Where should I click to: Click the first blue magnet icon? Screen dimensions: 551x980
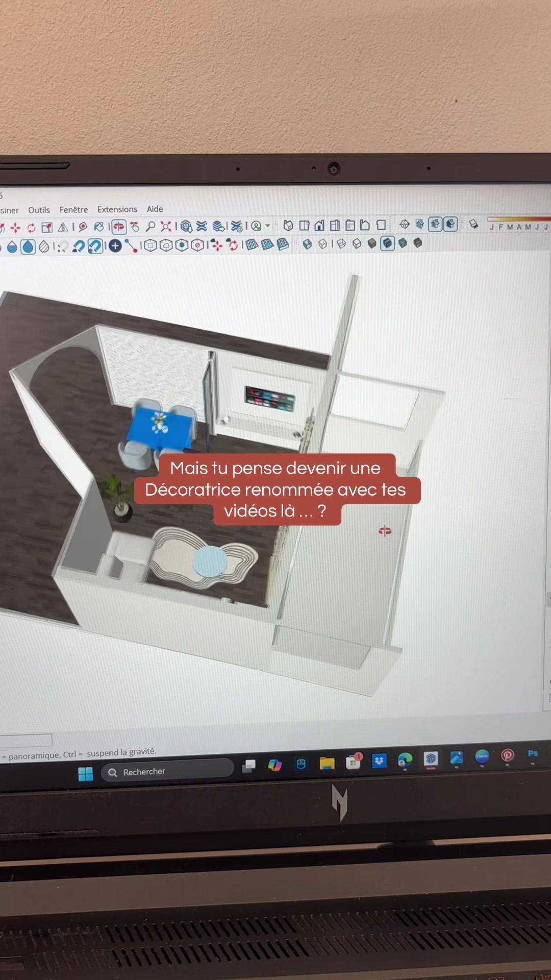pyautogui.click(x=78, y=247)
